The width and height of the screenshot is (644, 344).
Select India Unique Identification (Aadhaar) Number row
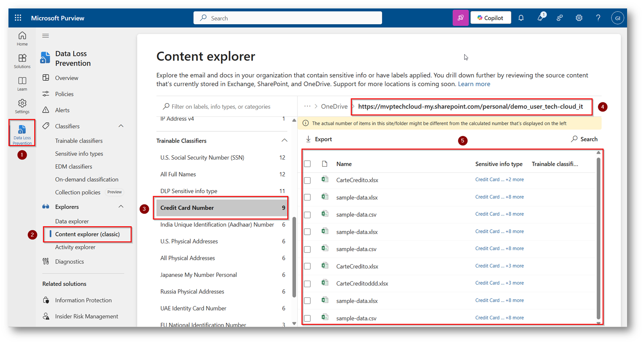click(222, 225)
